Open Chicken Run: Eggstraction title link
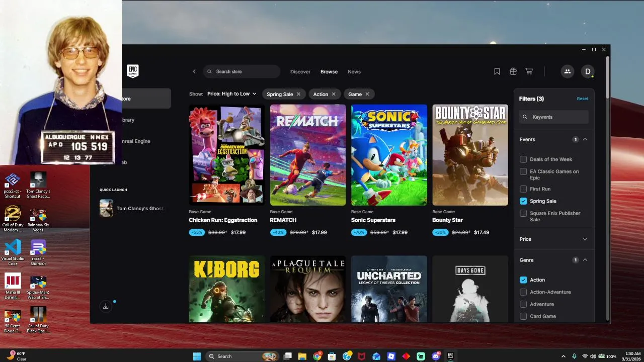 click(x=223, y=220)
